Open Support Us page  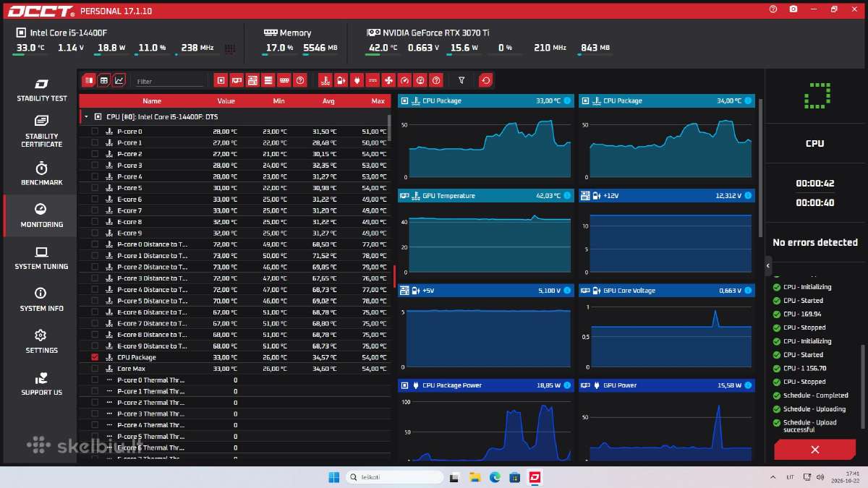[41, 383]
